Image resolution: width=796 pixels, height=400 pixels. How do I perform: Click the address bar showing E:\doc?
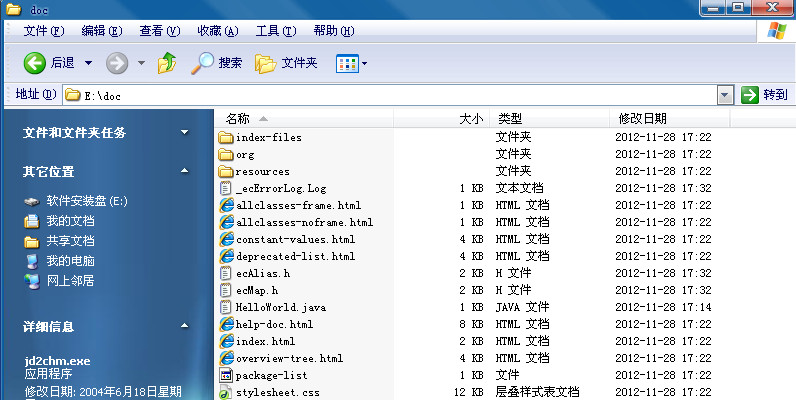coord(391,95)
